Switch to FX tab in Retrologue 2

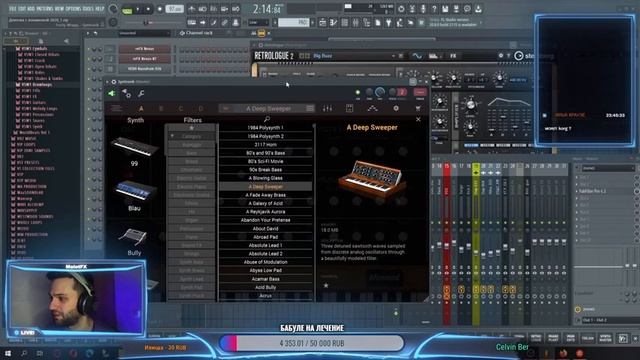pos(453,56)
